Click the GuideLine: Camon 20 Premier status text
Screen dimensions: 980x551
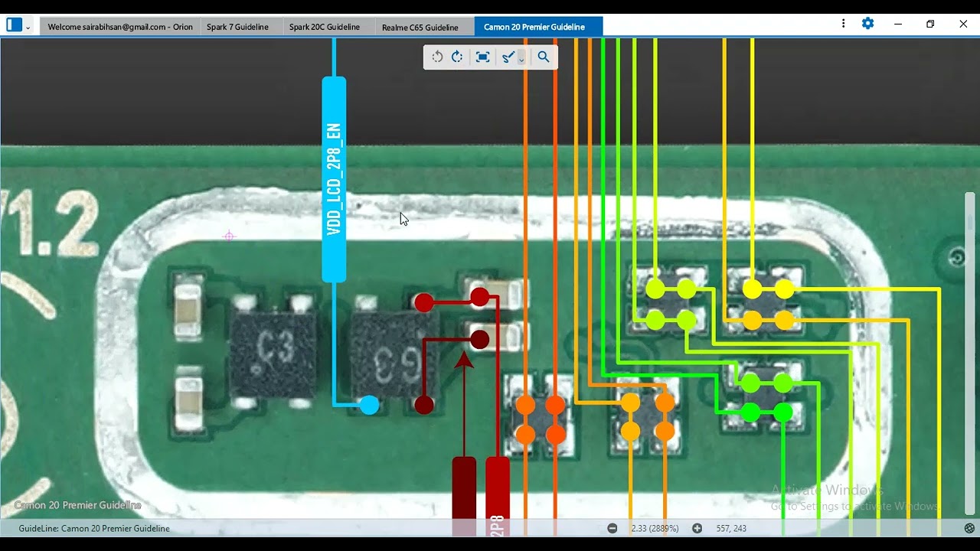[x=94, y=528]
